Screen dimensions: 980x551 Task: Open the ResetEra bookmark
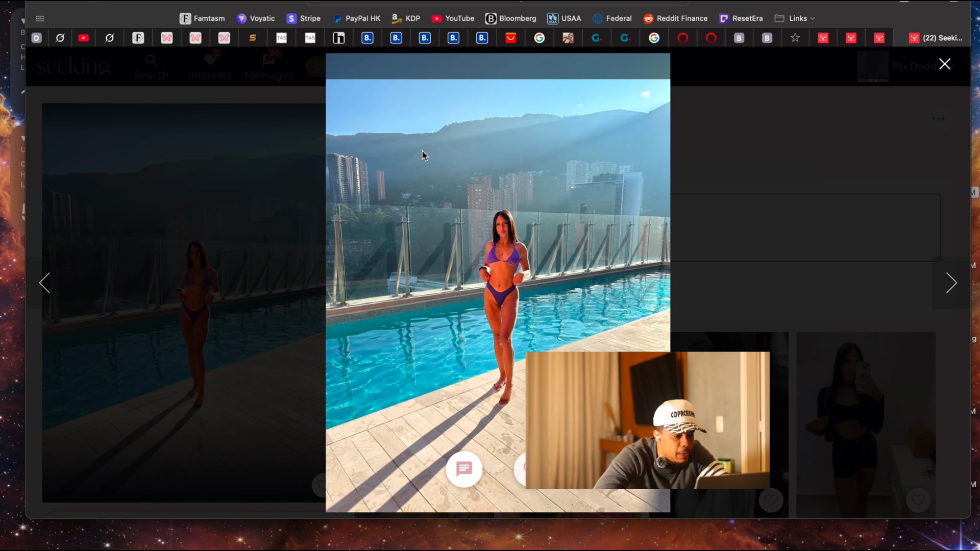[x=741, y=18]
